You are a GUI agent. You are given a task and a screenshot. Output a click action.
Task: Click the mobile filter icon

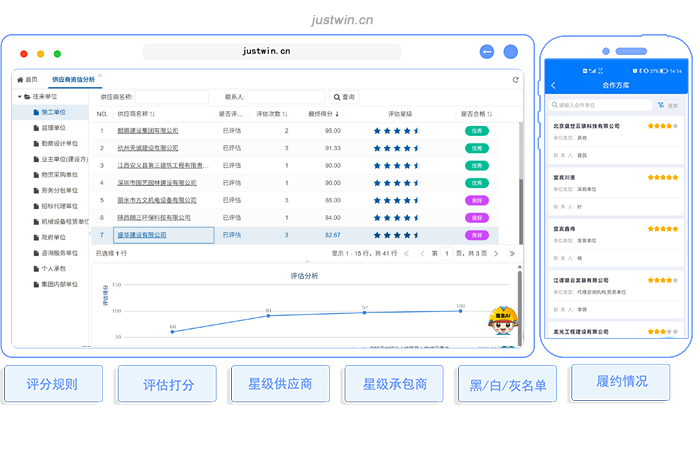coord(661,104)
